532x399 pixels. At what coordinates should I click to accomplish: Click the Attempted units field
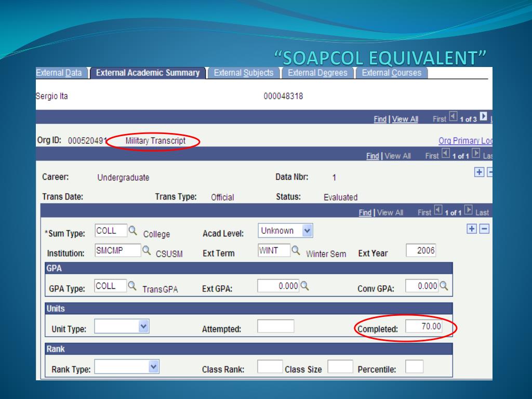tap(276, 326)
